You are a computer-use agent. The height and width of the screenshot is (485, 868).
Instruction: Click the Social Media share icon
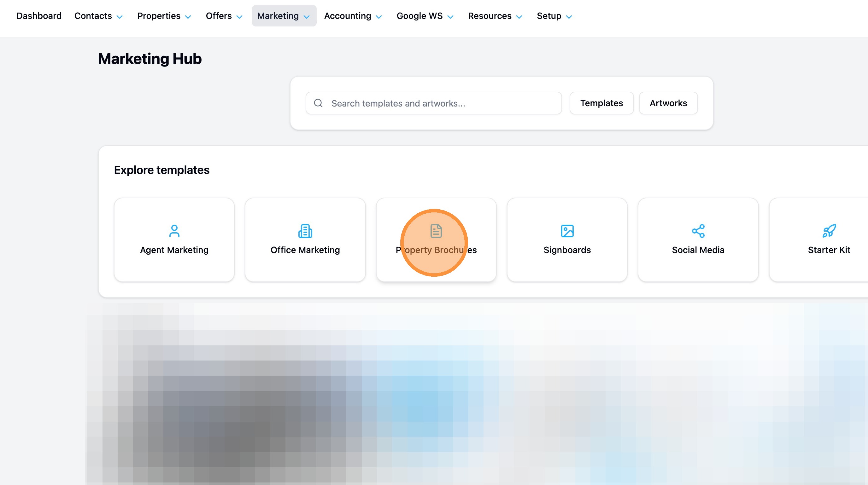[698, 231]
